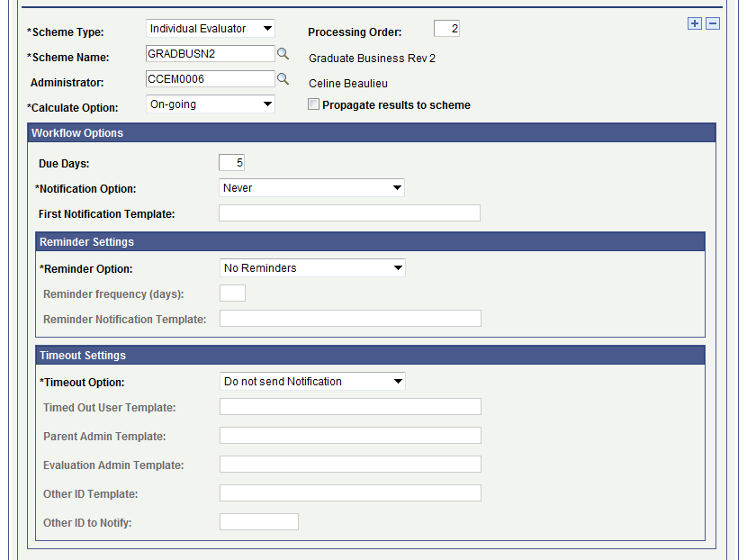Change the Notification Option setting
747x560 pixels.
pyautogui.click(x=311, y=188)
